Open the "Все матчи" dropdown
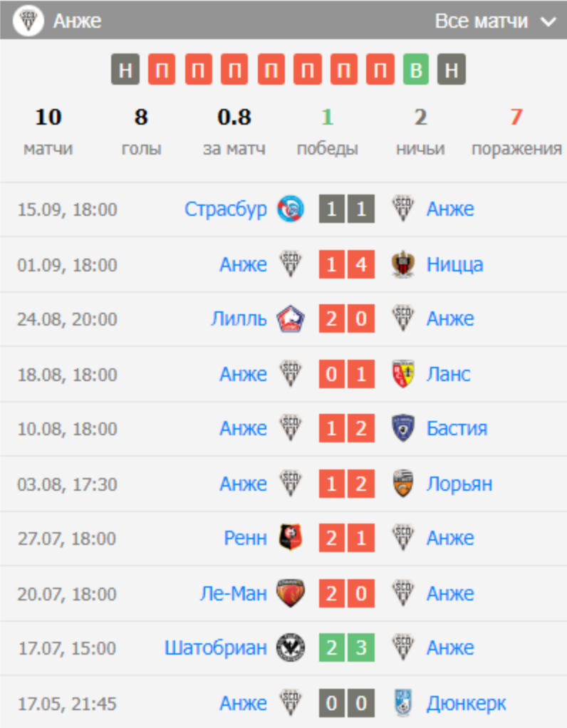Image resolution: width=567 pixels, height=728 pixels. click(494, 21)
